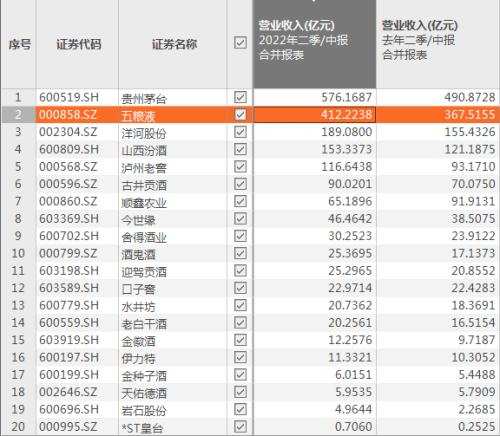The image size is (500, 436).
Task: Click the 证券代码 column header
Action: point(77,44)
